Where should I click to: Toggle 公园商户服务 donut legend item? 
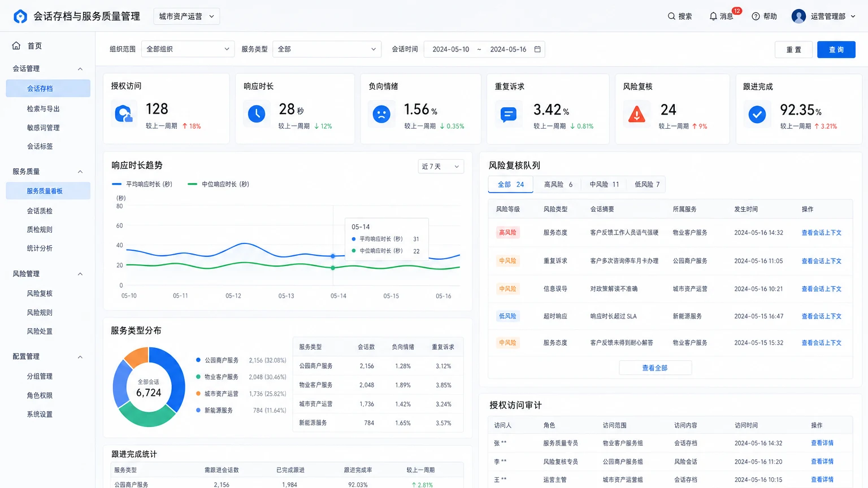coord(218,360)
